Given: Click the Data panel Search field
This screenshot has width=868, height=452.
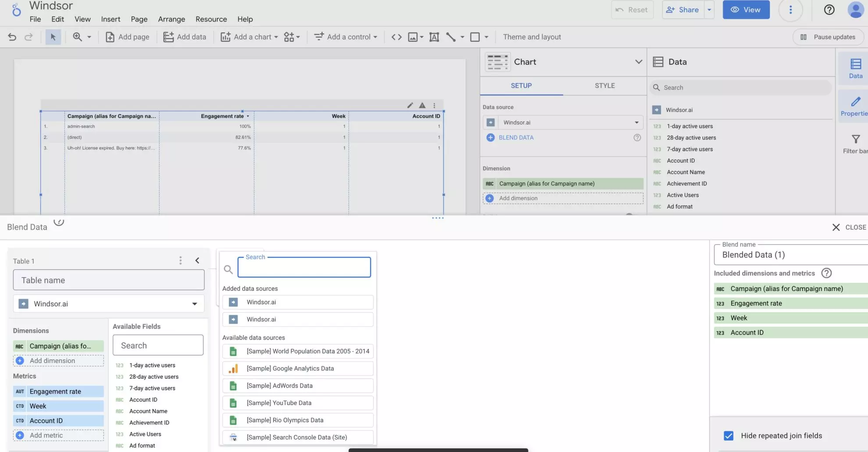Looking at the screenshot, I should [740, 88].
